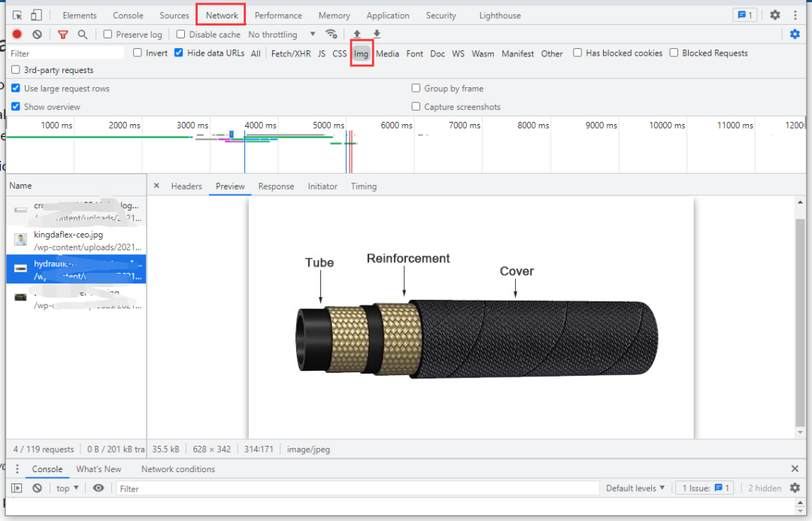Open the Headers tab
This screenshot has width=812, height=521.
pyautogui.click(x=186, y=186)
